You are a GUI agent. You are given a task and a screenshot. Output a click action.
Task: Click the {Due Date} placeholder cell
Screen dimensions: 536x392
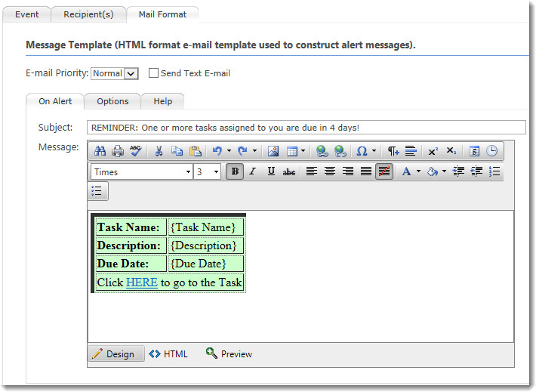coord(205,264)
